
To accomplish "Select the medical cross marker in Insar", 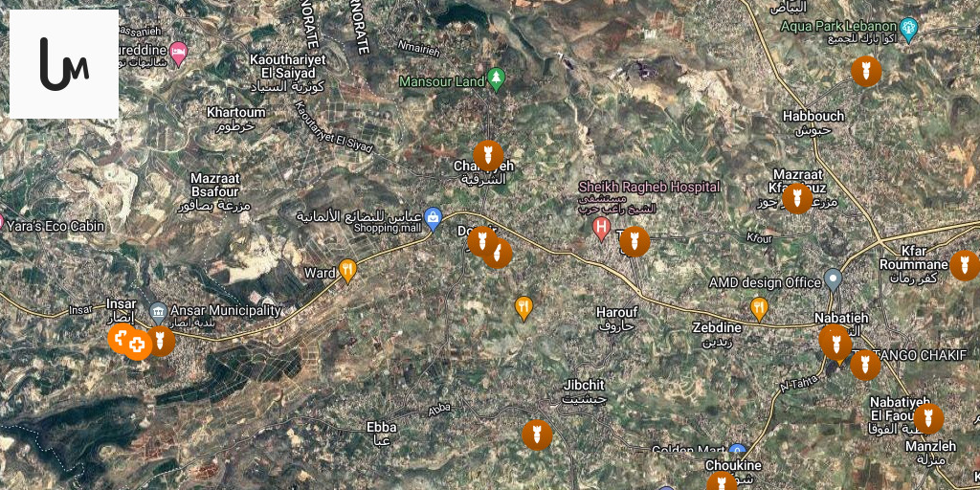I will point(137,345).
